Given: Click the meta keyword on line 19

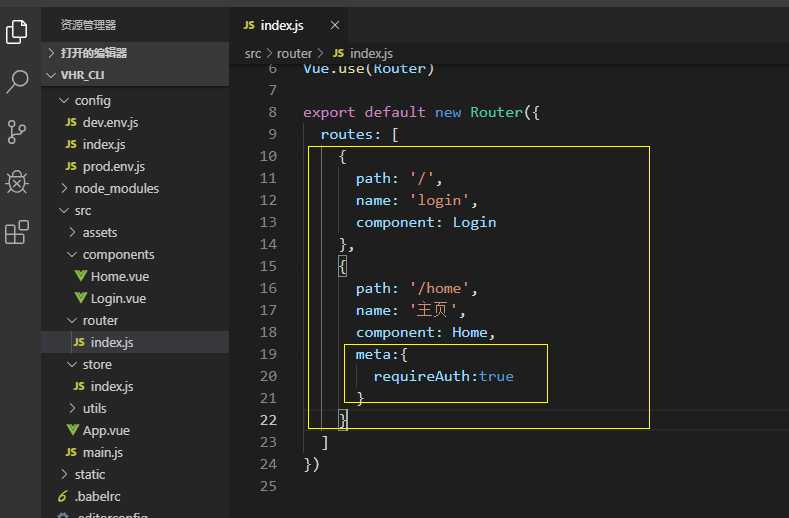Looking at the screenshot, I should tap(373, 354).
